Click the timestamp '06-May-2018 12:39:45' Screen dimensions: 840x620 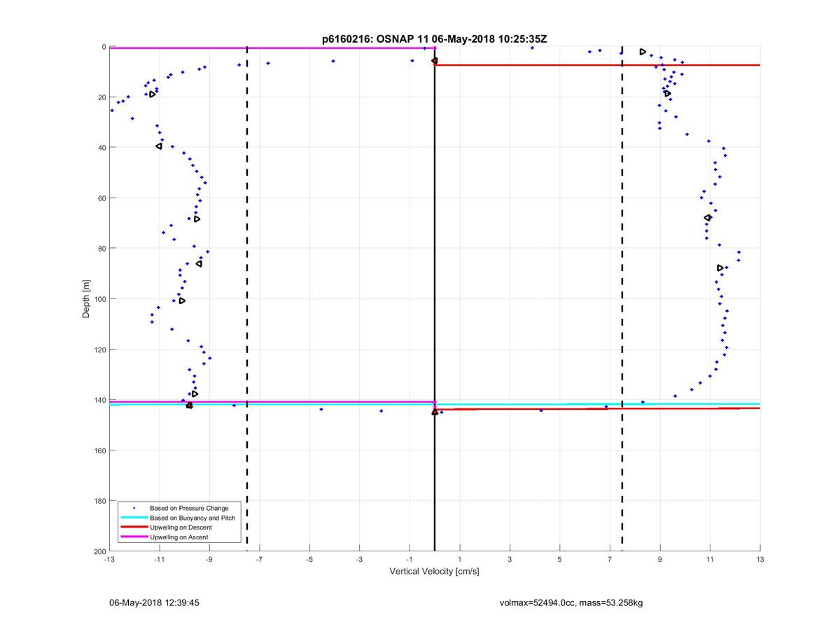(155, 602)
